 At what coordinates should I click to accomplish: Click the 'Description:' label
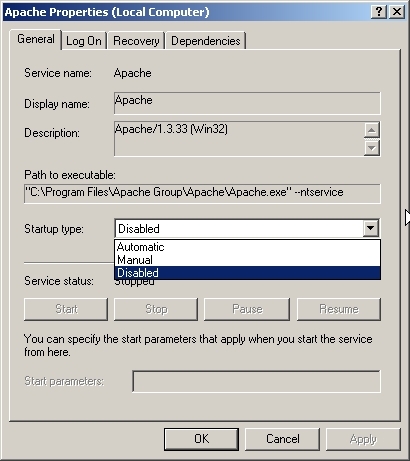52,133
